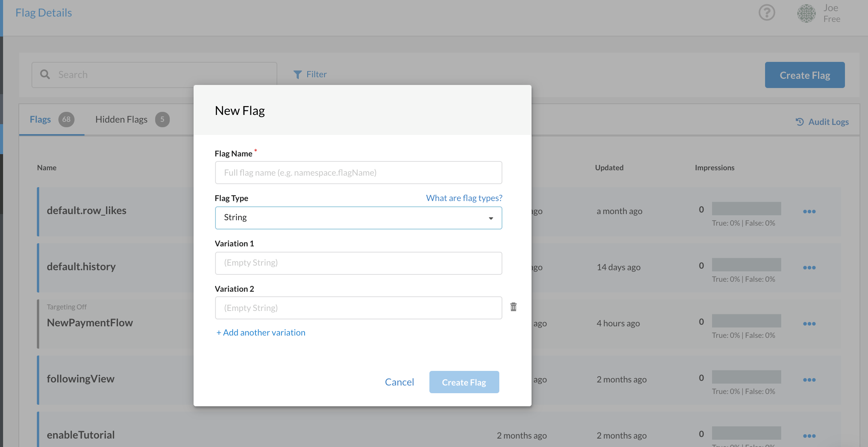Viewport: 868px width, 447px height.
Task: Click the impressions bar for default.history
Action: (x=746, y=264)
